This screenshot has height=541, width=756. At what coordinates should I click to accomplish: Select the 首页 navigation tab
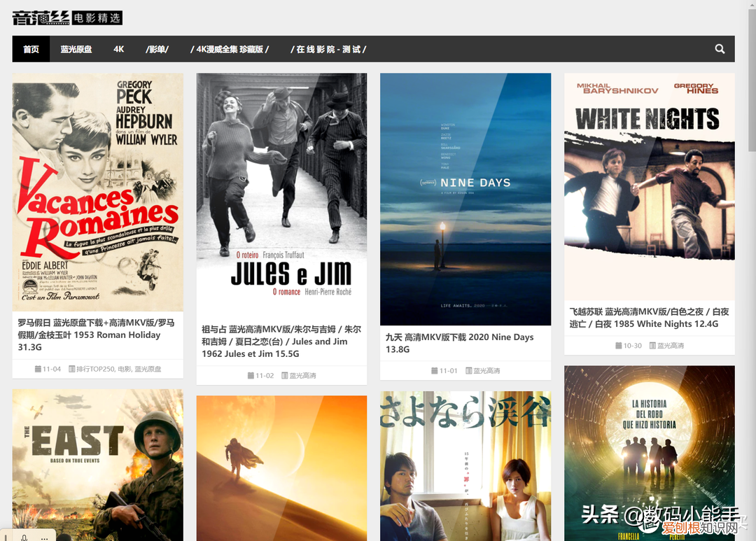point(31,49)
